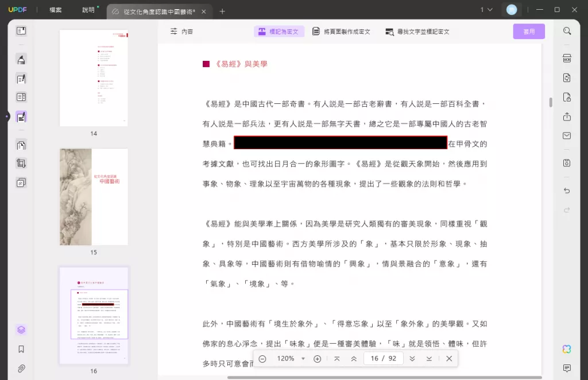Open the 說明 menu

click(88, 10)
